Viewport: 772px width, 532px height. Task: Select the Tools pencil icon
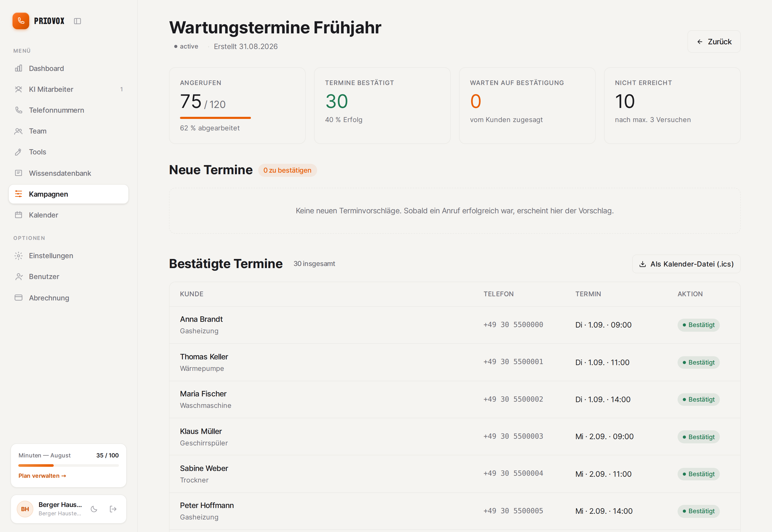tap(19, 152)
